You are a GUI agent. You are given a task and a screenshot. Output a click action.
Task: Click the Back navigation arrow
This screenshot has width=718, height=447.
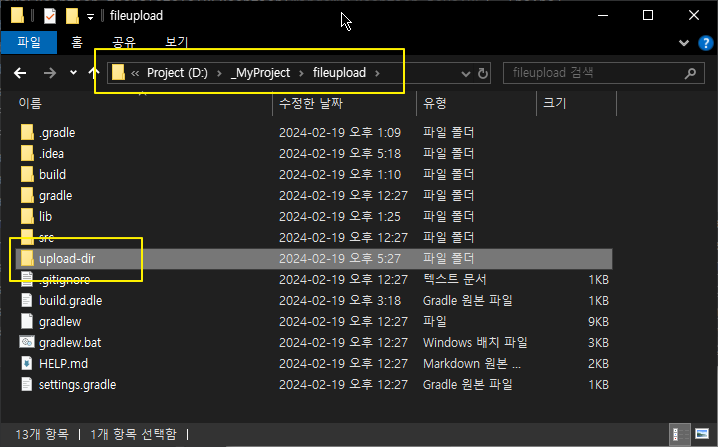point(20,73)
